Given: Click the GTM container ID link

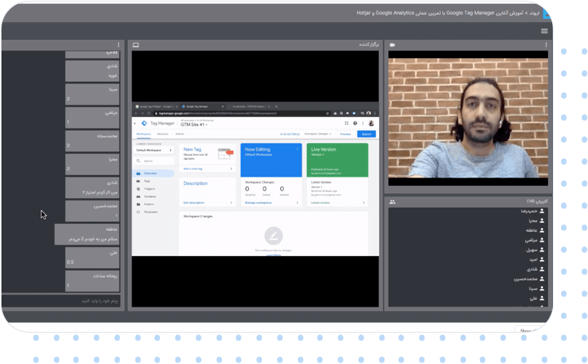Looking at the screenshot, I should [290, 134].
